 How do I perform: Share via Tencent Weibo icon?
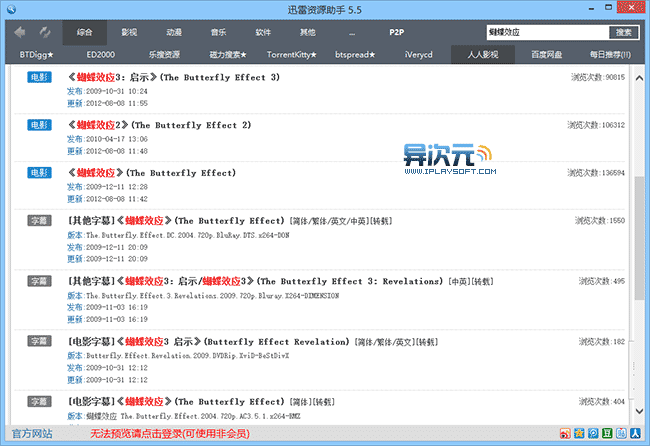click(x=593, y=434)
